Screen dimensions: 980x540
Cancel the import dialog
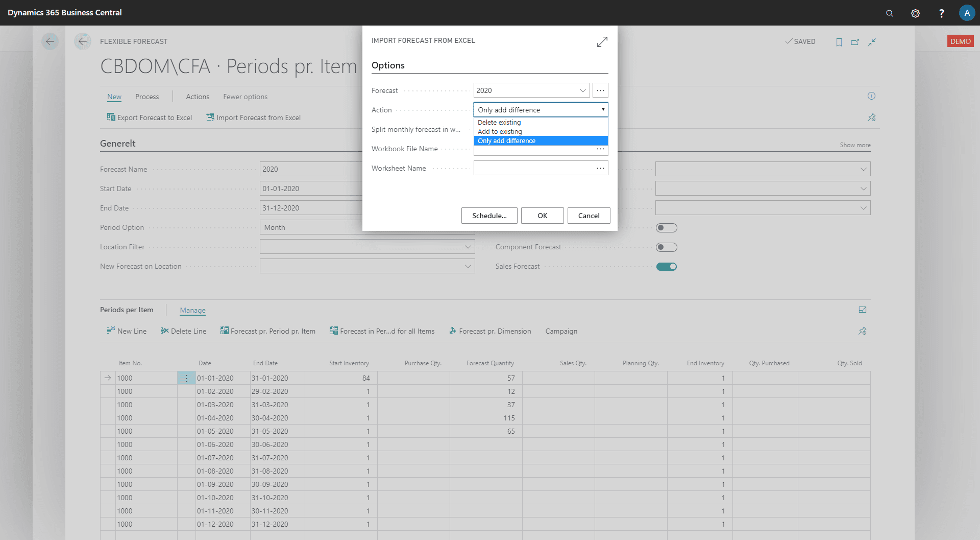[x=589, y=216]
